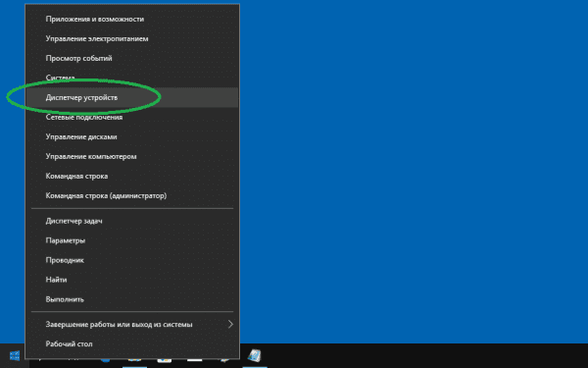
Task: Select Рабочий стол menu entry
Action: 132,343
